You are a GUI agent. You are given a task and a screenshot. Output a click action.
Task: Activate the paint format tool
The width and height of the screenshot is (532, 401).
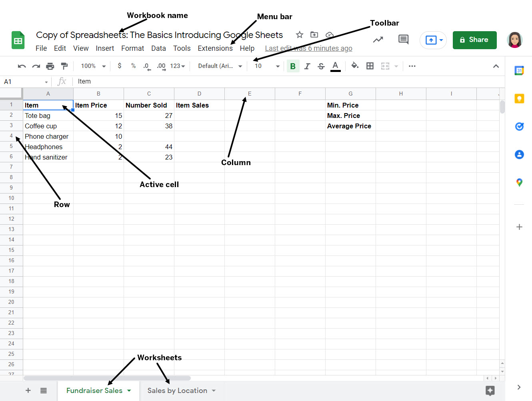point(64,66)
